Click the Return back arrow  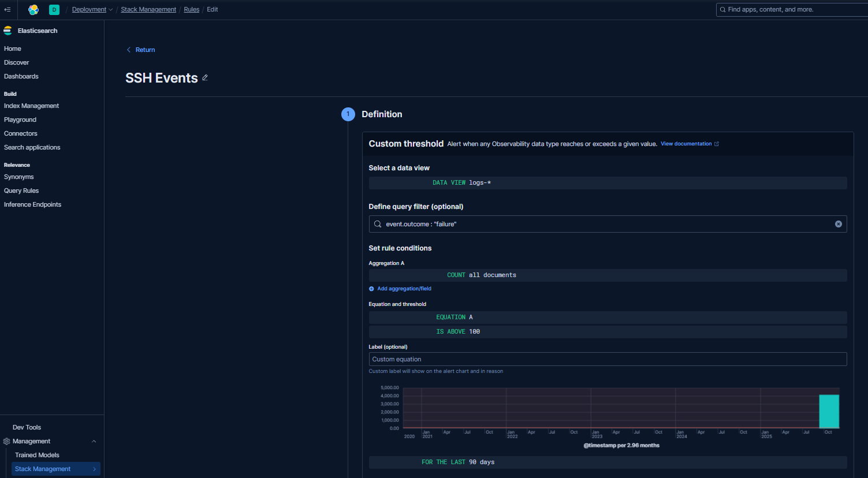pos(129,50)
